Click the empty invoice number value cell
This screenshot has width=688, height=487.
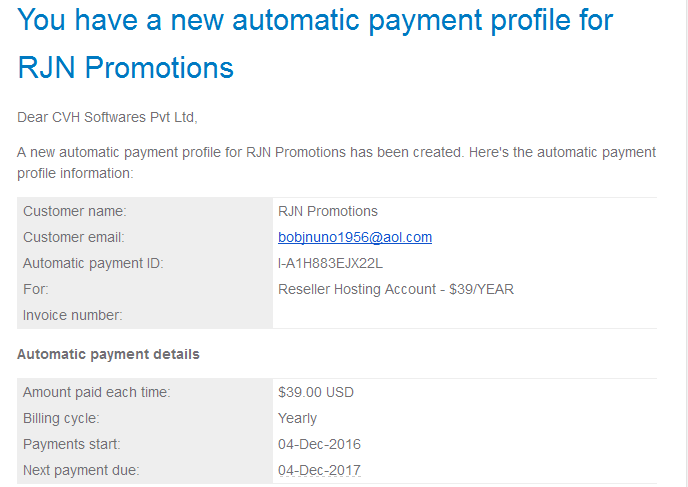coord(465,315)
